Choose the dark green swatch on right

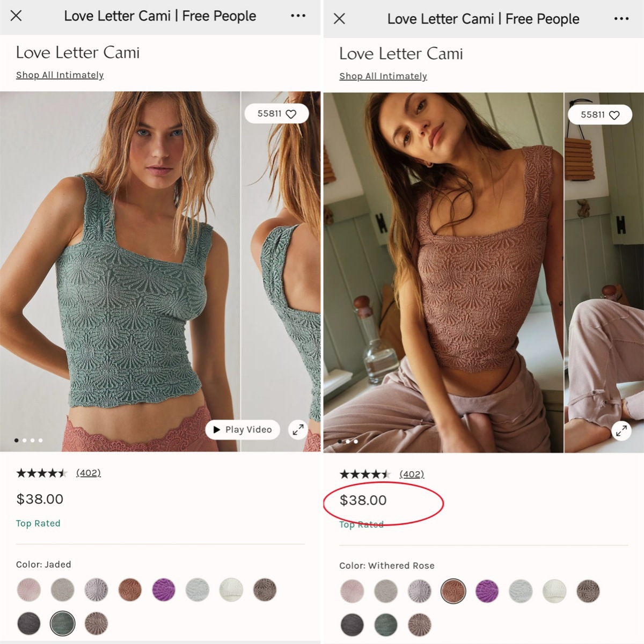(x=386, y=625)
